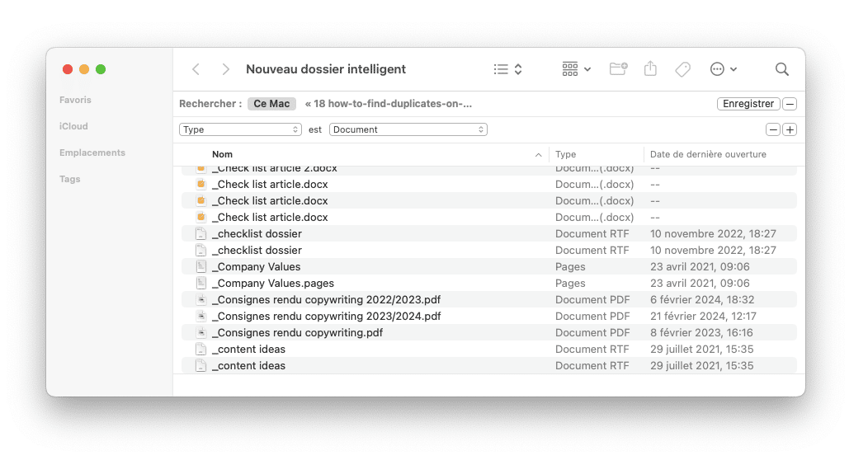
Task: Click the Search magnifier icon
Action: (781, 69)
